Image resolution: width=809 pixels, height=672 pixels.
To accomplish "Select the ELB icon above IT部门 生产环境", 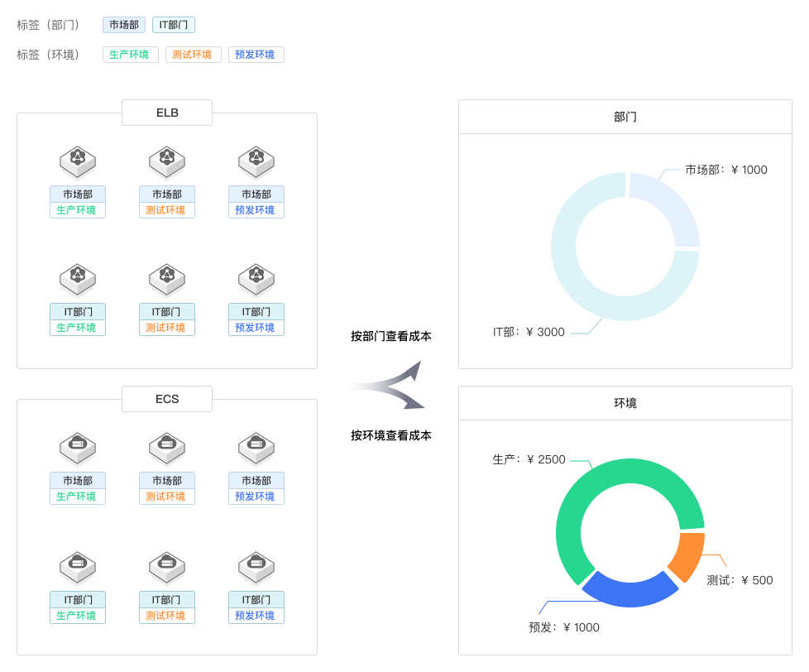I will (x=78, y=278).
